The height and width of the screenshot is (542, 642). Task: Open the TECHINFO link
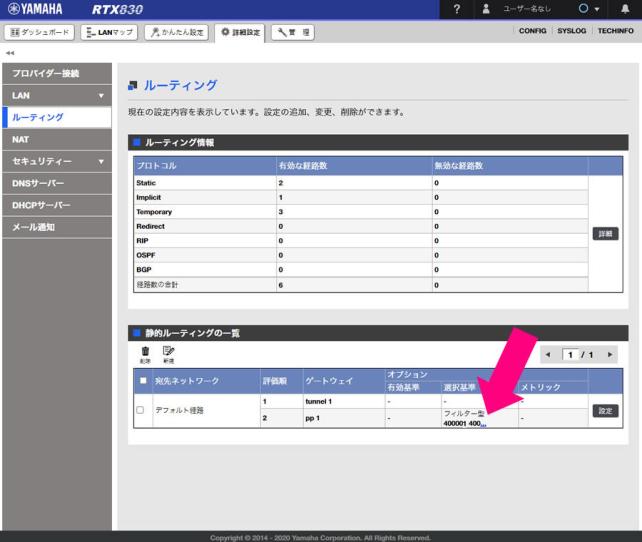tap(615, 31)
